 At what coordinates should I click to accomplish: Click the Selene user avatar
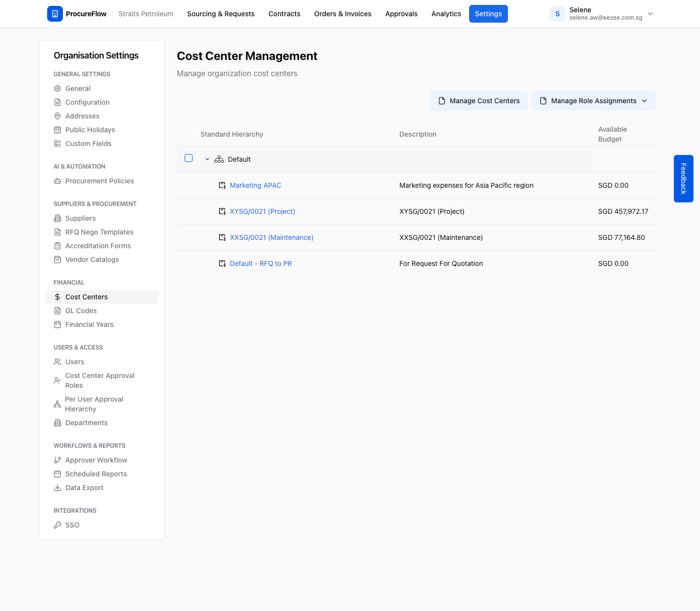click(x=558, y=14)
